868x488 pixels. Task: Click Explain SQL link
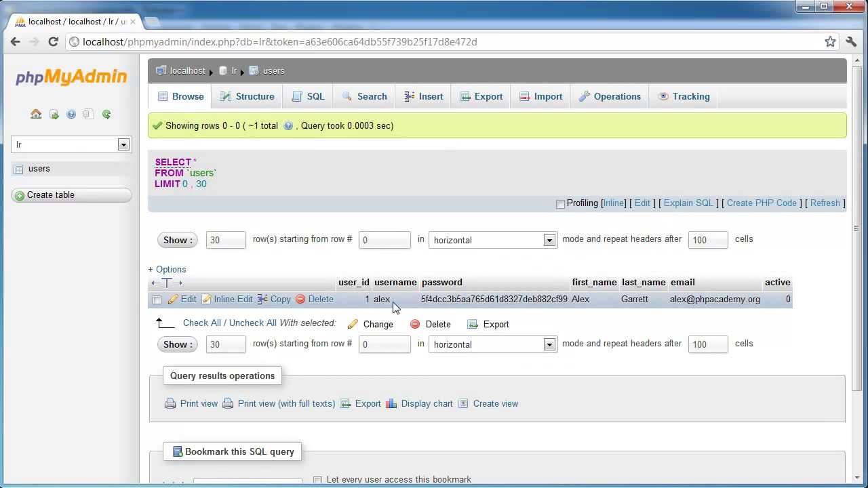[x=688, y=203]
